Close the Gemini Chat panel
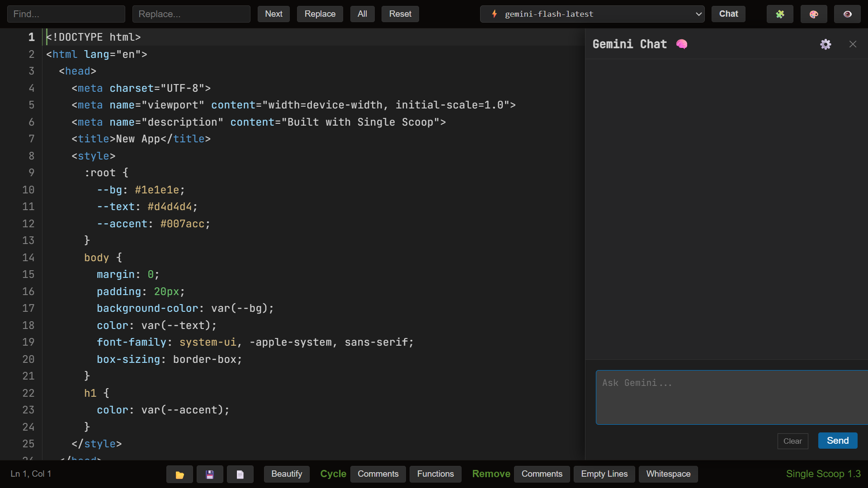 [x=853, y=44]
